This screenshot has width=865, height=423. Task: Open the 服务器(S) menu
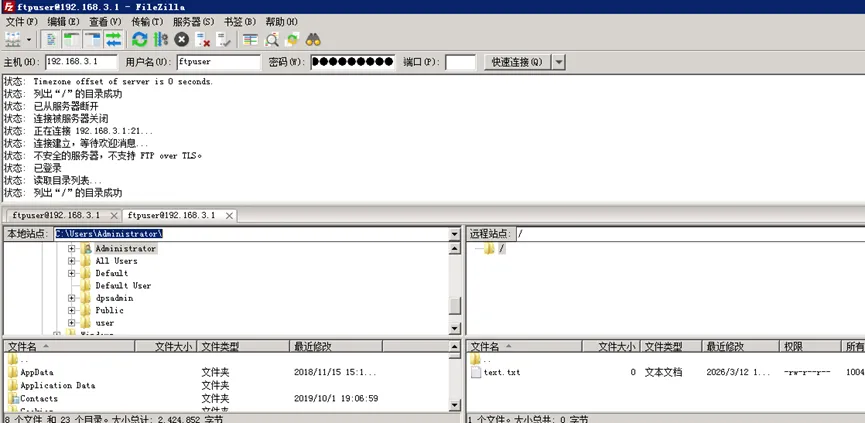193,22
